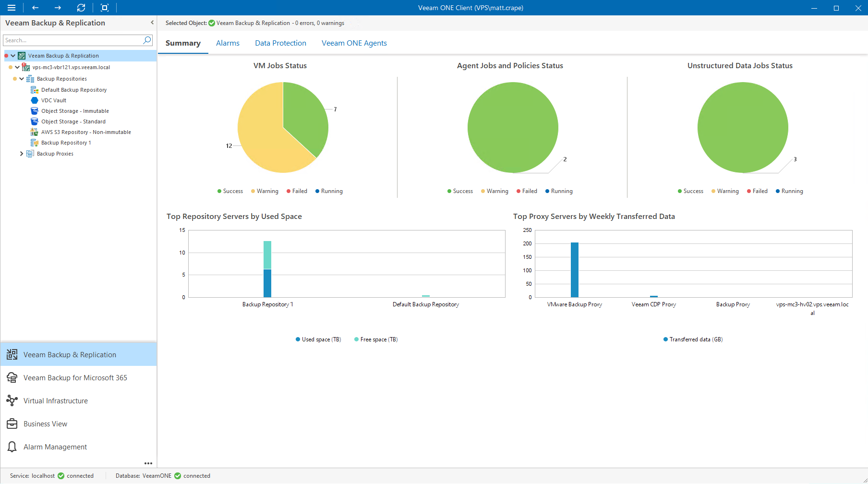Expand the Backup Proxies tree node

[x=22, y=154]
